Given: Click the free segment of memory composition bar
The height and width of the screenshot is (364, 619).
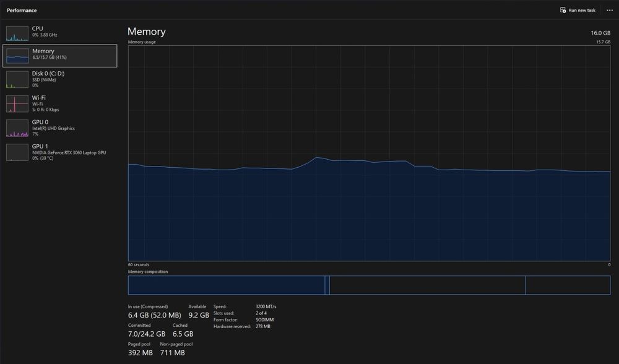Looking at the screenshot, I should 568,285.
